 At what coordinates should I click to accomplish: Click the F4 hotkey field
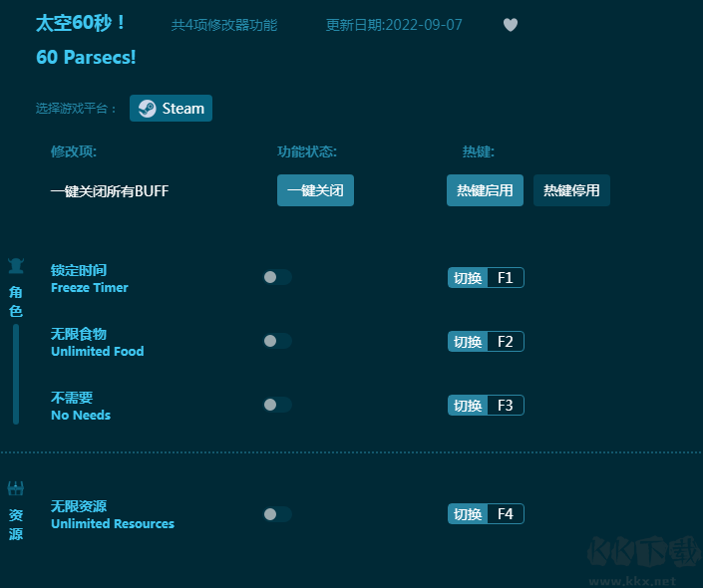coord(506,514)
